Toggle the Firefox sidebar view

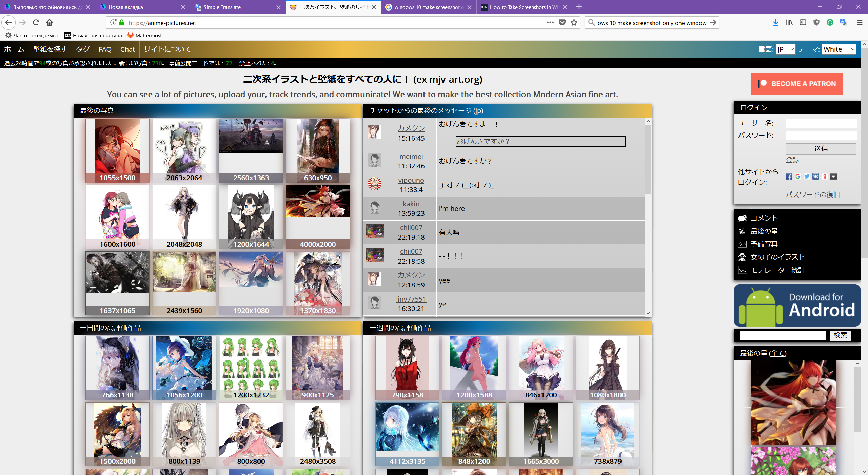[803, 23]
